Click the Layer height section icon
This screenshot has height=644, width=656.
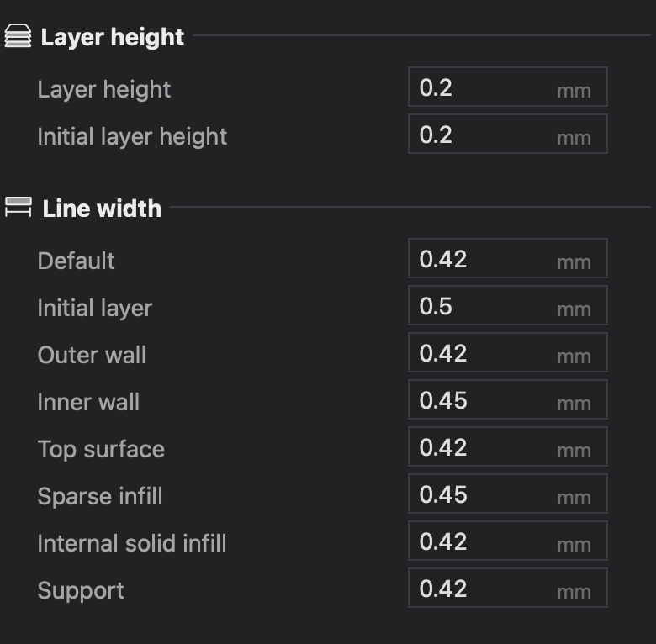pyautogui.click(x=18, y=36)
